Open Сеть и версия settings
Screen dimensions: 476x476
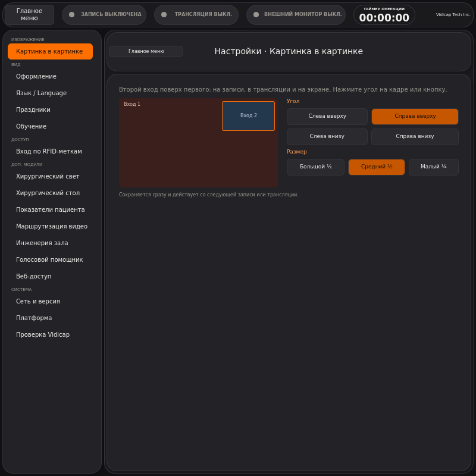[x=51, y=302]
